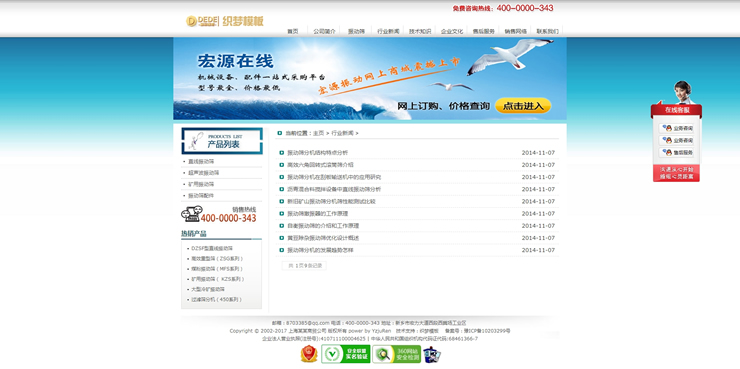This screenshot has height=369, width=740.
Task: Click the first QQ penguin 业务咨询 icon
Action: [667, 128]
